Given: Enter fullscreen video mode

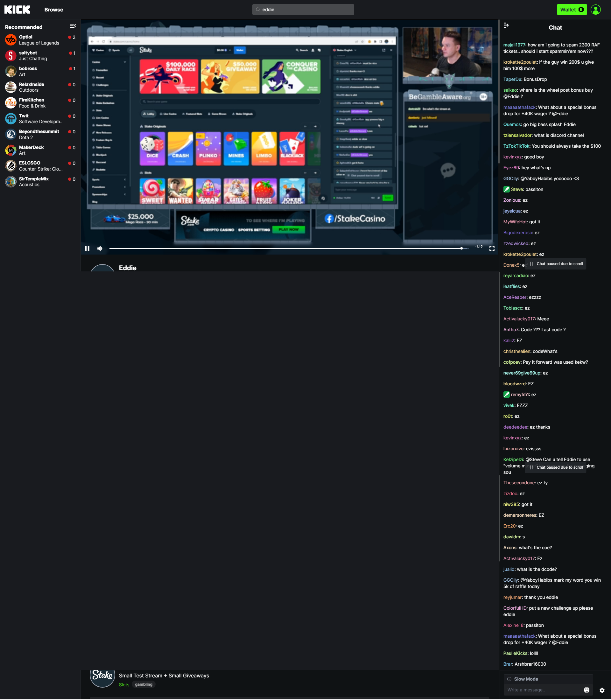Looking at the screenshot, I should tap(492, 248).
